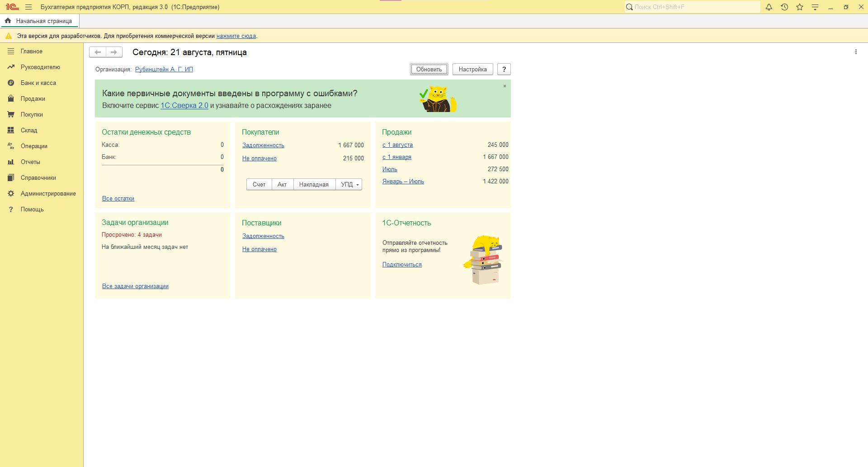Open Все задачи организации link
The width and height of the screenshot is (868, 467).
[x=135, y=286]
